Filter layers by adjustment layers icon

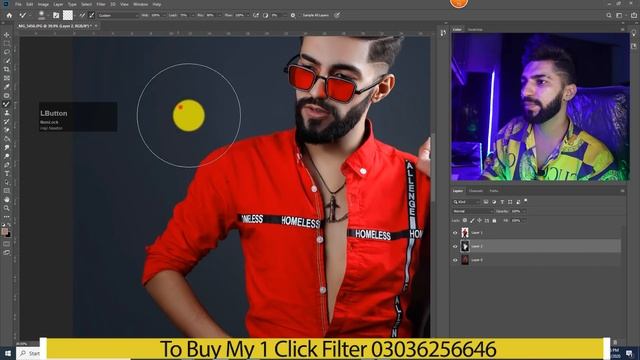[494, 202]
